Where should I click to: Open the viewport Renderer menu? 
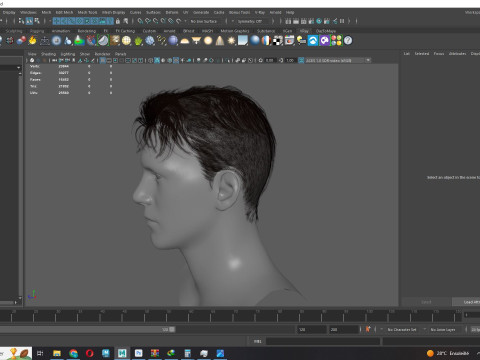tap(102, 54)
